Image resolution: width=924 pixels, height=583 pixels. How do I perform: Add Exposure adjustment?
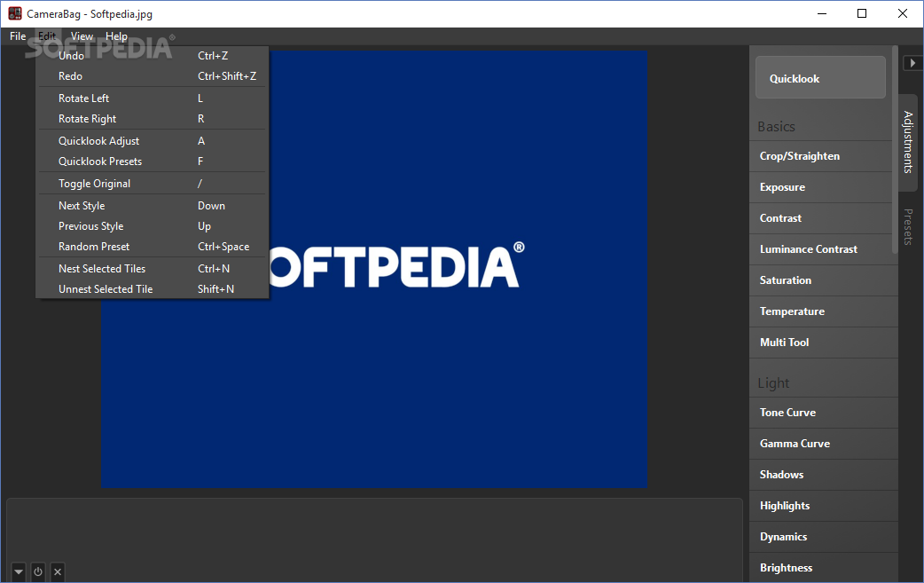pos(823,187)
